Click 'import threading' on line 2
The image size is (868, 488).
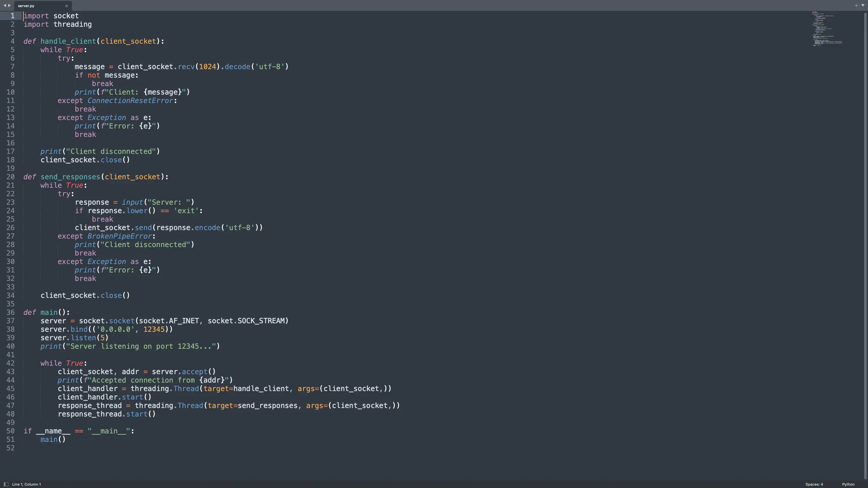click(x=58, y=24)
